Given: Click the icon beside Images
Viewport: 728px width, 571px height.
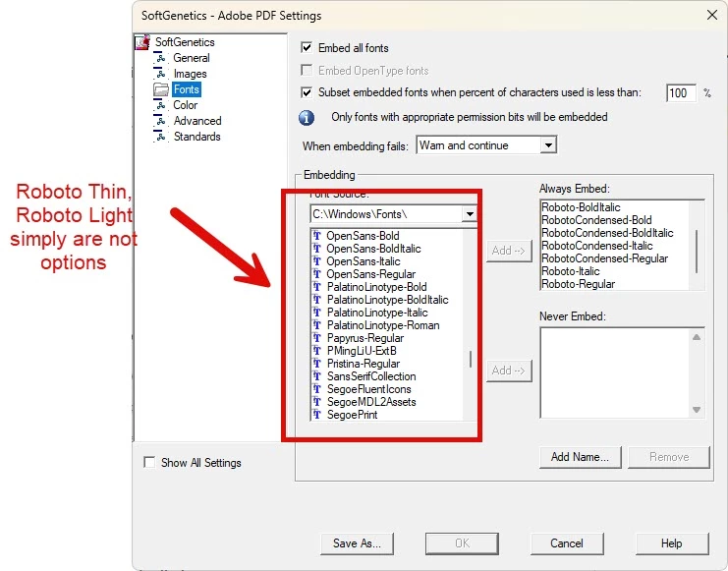Looking at the screenshot, I should pyautogui.click(x=160, y=74).
